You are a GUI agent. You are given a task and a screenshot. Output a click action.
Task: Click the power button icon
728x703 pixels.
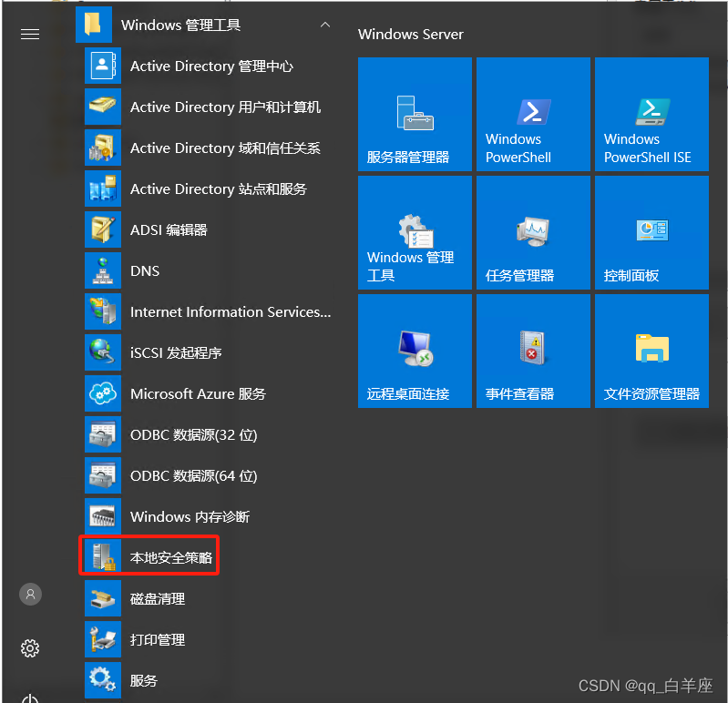click(x=30, y=698)
